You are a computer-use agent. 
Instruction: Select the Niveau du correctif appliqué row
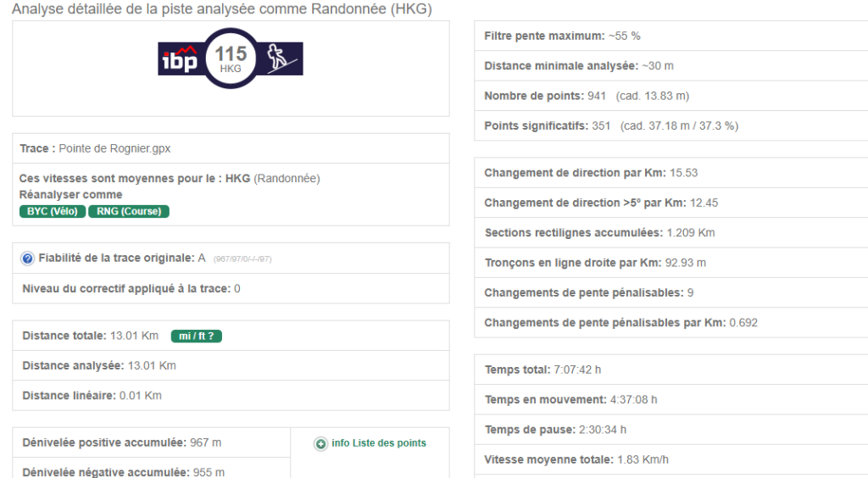(231, 289)
